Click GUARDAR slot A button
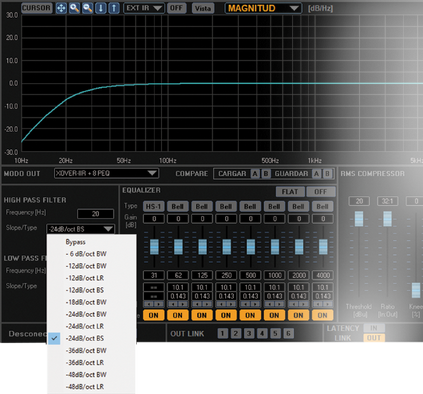The image size is (423, 394). [317, 174]
